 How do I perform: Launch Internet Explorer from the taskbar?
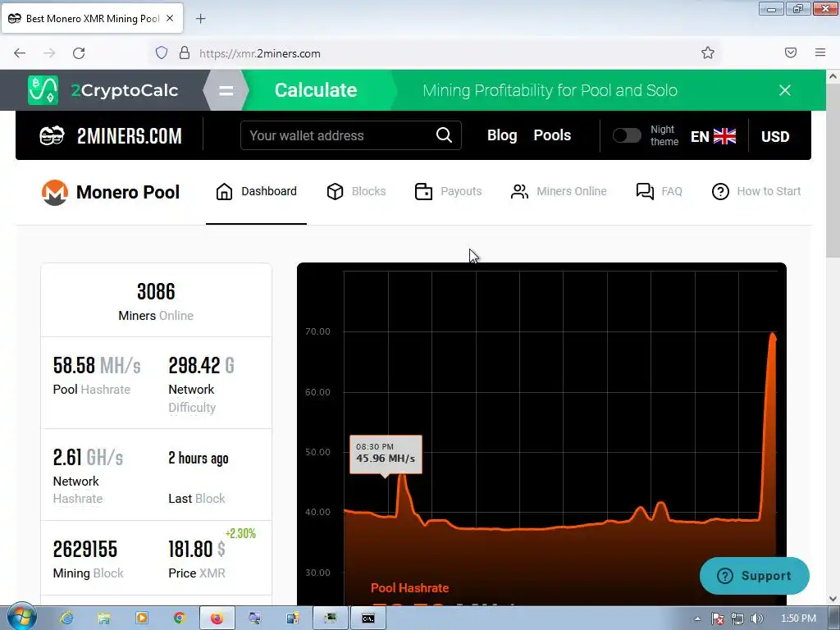point(66,619)
